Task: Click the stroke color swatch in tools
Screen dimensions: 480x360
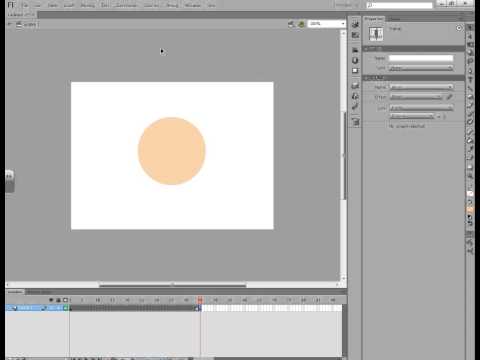Action: tap(470, 193)
